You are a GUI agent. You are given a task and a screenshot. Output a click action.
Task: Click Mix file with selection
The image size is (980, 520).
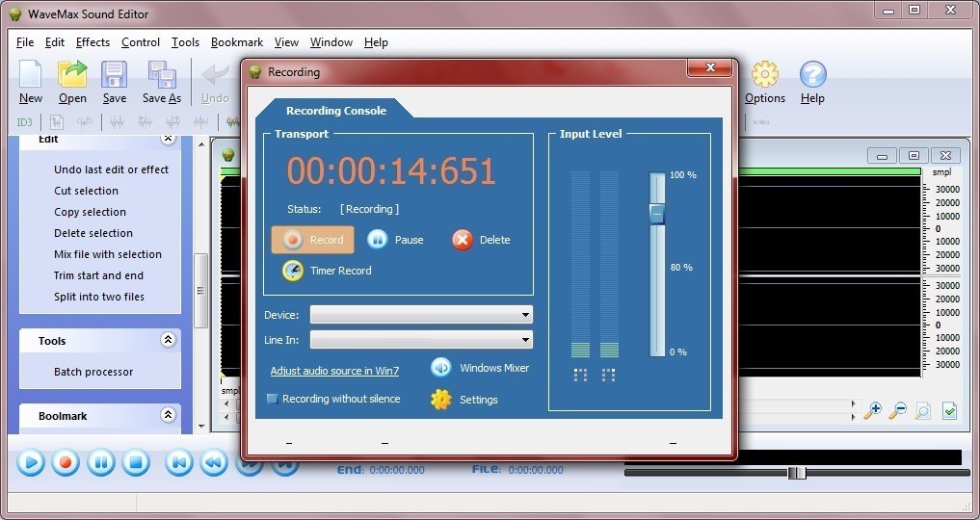pyautogui.click(x=108, y=254)
